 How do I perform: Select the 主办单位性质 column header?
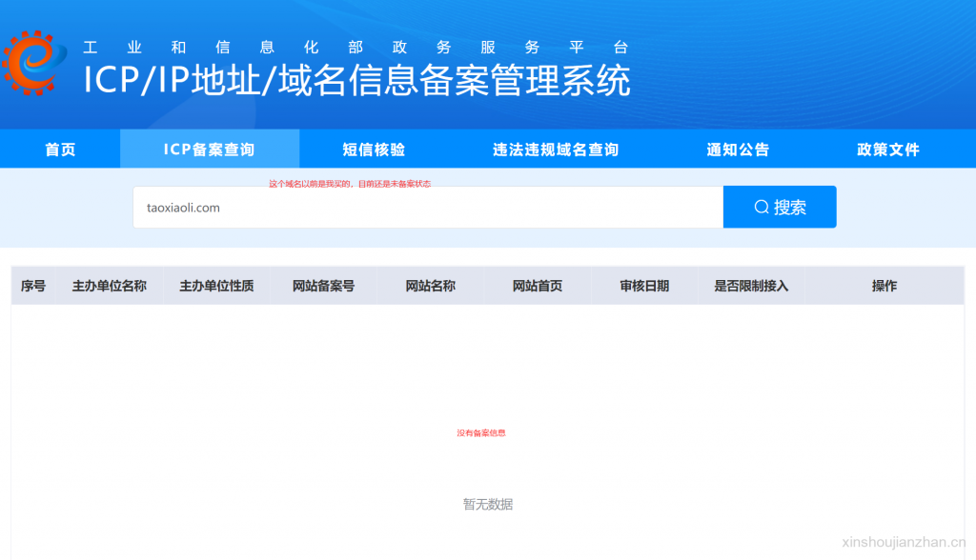216,286
